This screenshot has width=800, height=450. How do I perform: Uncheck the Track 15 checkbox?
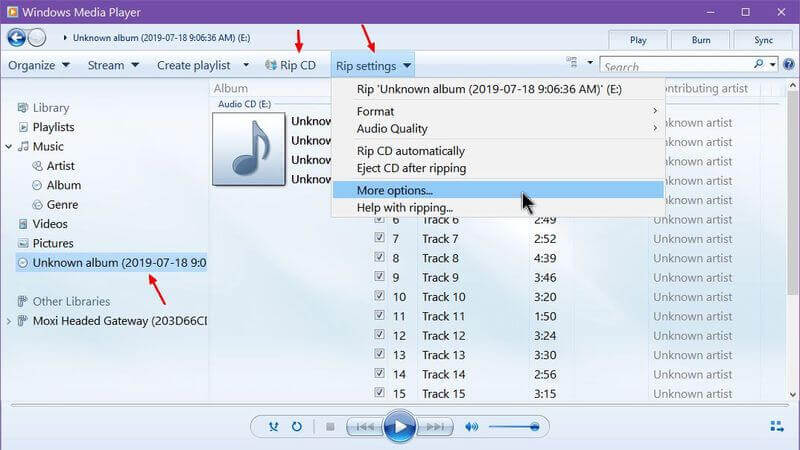(x=379, y=392)
